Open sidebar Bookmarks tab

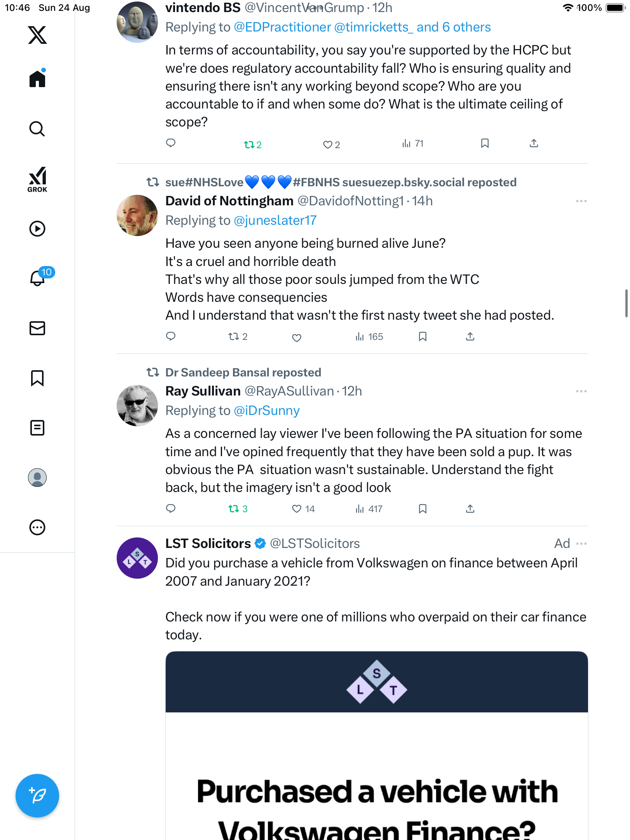pyautogui.click(x=37, y=378)
